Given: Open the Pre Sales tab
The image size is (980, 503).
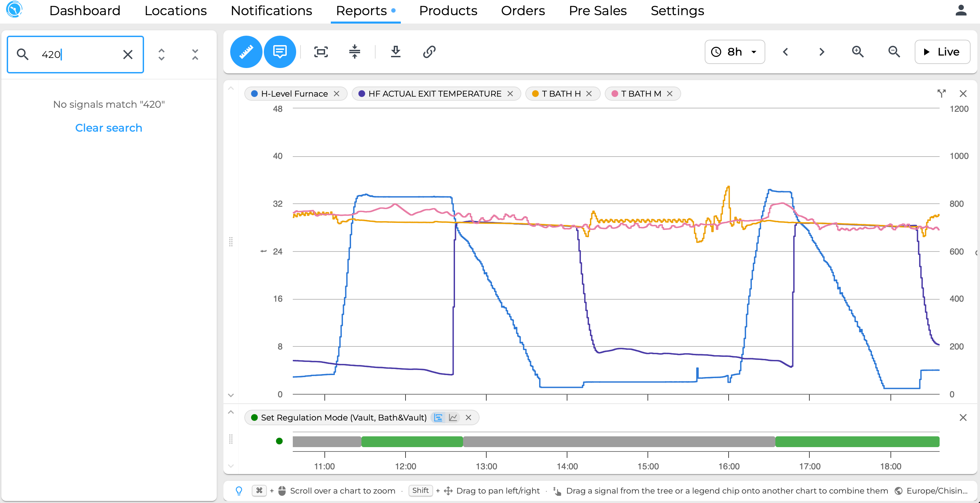Looking at the screenshot, I should coord(598,11).
